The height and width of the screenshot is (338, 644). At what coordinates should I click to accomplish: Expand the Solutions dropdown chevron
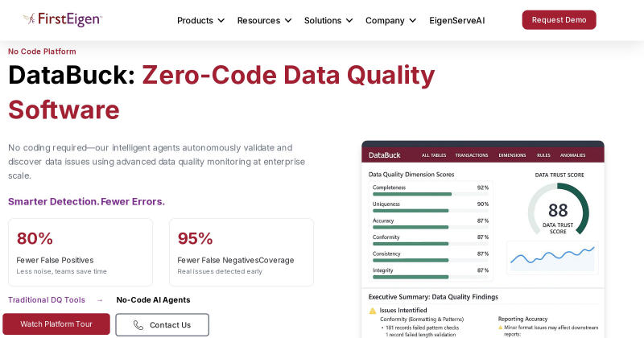(x=349, y=21)
